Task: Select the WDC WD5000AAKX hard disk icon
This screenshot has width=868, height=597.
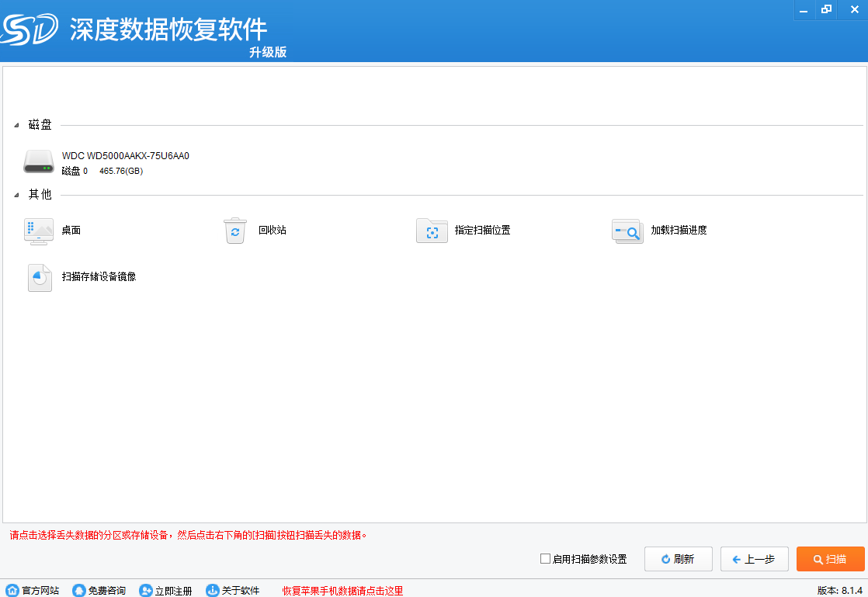Action: [39, 161]
